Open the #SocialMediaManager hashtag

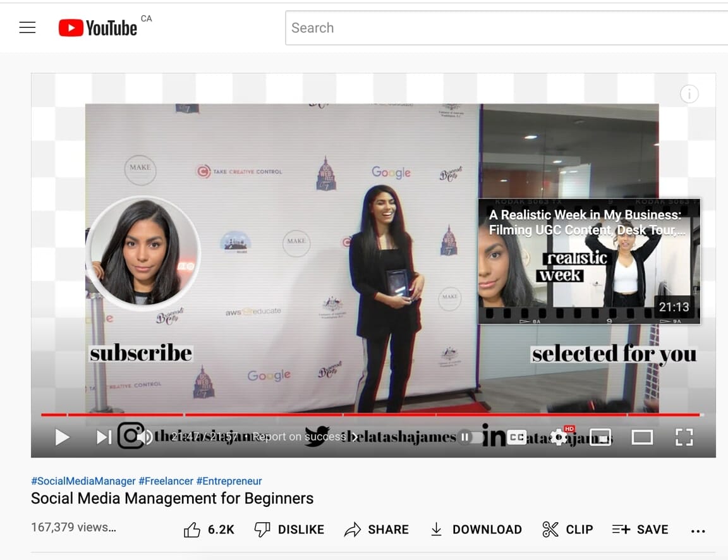(x=83, y=481)
